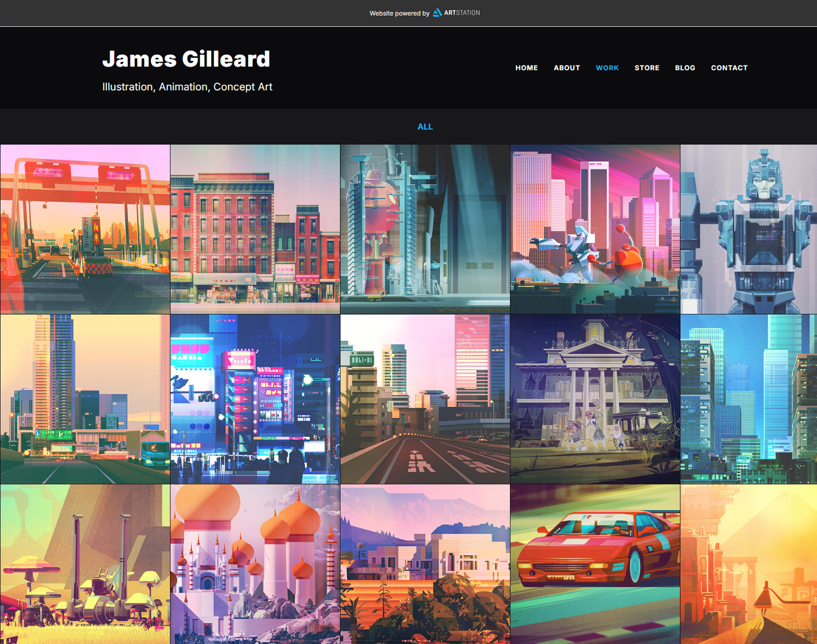Open the red sports car artwork

(x=595, y=564)
